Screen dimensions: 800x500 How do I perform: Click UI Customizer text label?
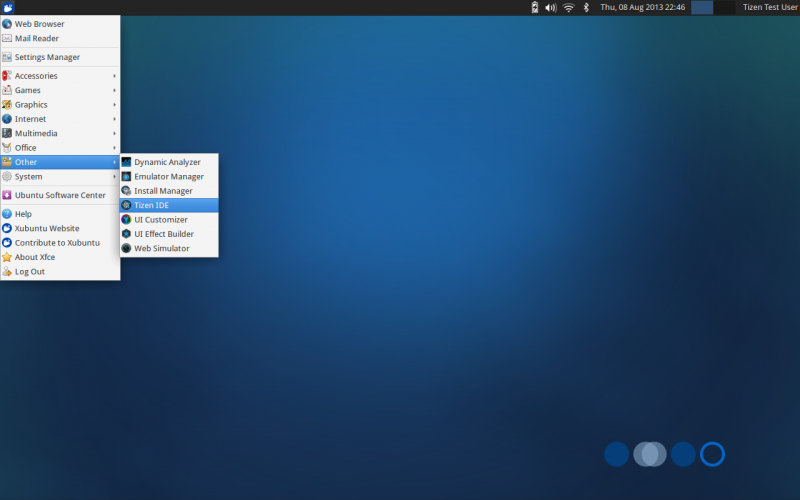pyautogui.click(x=161, y=219)
